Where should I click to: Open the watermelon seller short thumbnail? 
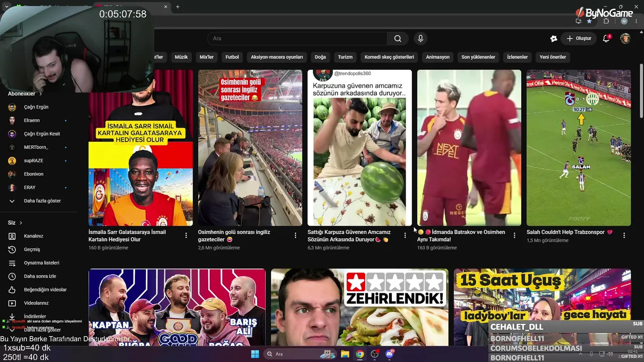[x=360, y=148]
